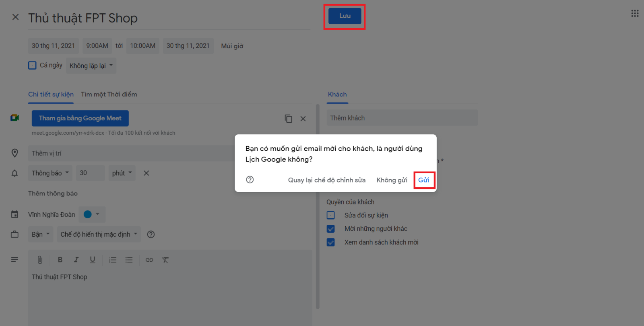Click the calendar icon beside Vinh Nghĩa Đoàn
The image size is (644, 326).
(x=14, y=214)
